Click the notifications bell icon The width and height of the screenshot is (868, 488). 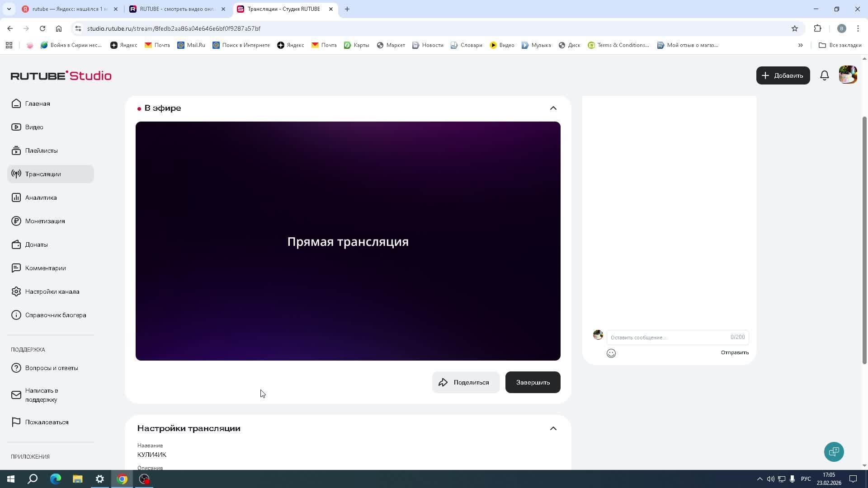click(x=824, y=75)
